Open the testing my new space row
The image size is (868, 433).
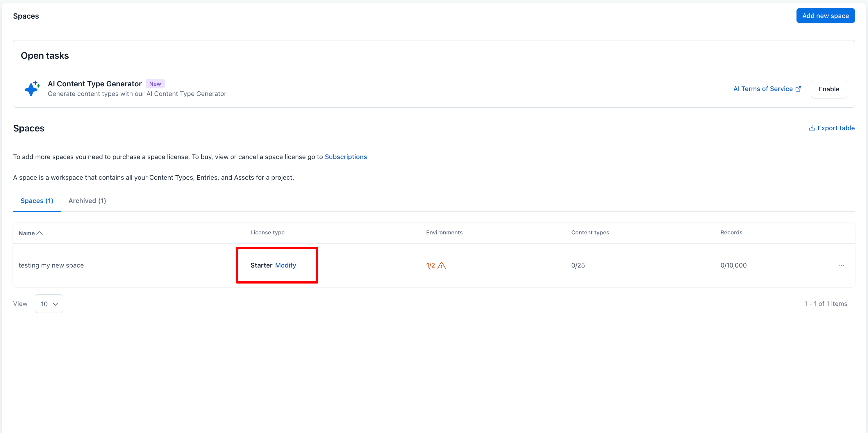coord(51,265)
